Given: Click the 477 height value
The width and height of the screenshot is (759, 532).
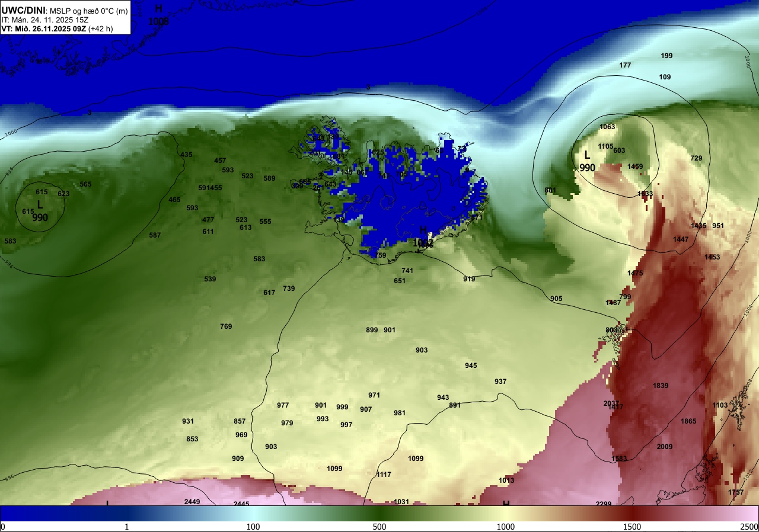Looking at the screenshot, I should [208, 220].
